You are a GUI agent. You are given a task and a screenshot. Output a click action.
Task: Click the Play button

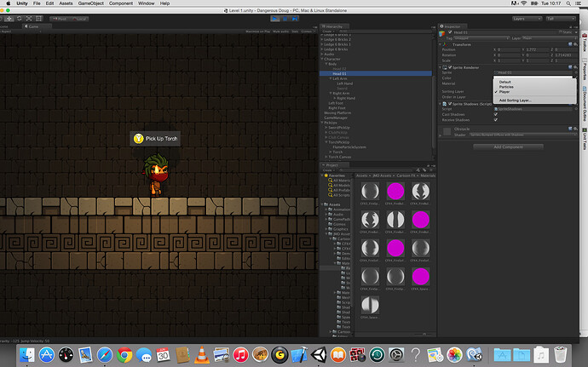pyautogui.click(x=275, y=19)
